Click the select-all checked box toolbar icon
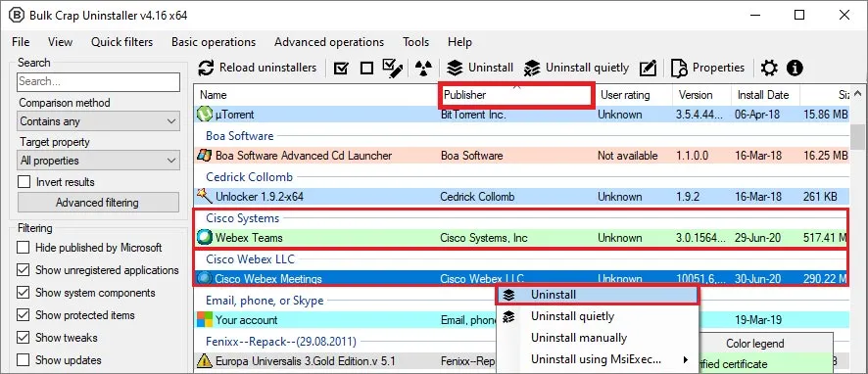This screenshot has height=374, width=868. [x=342, y=69]
